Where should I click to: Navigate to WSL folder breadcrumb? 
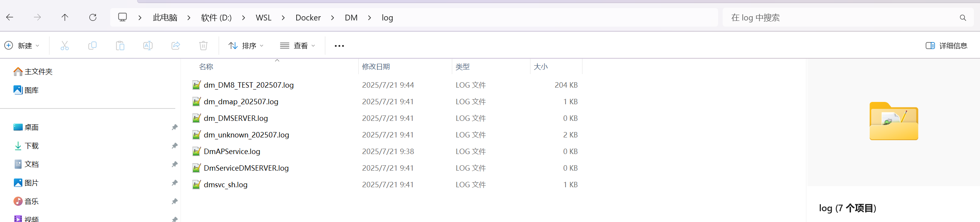tap(263, 18)
